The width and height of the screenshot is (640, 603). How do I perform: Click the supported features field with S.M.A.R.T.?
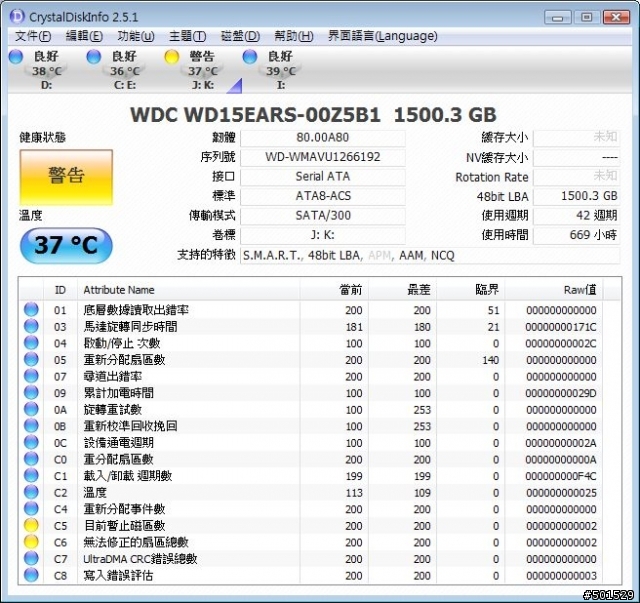tap(430, 256)
